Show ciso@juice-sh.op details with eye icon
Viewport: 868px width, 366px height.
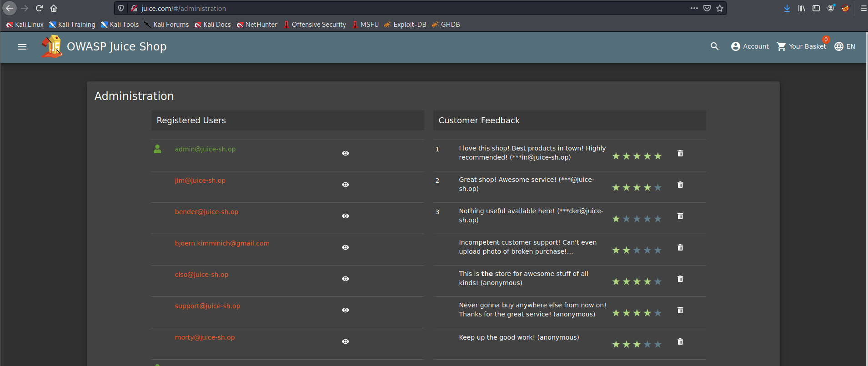pyautogui.click(x=346, y=279)
